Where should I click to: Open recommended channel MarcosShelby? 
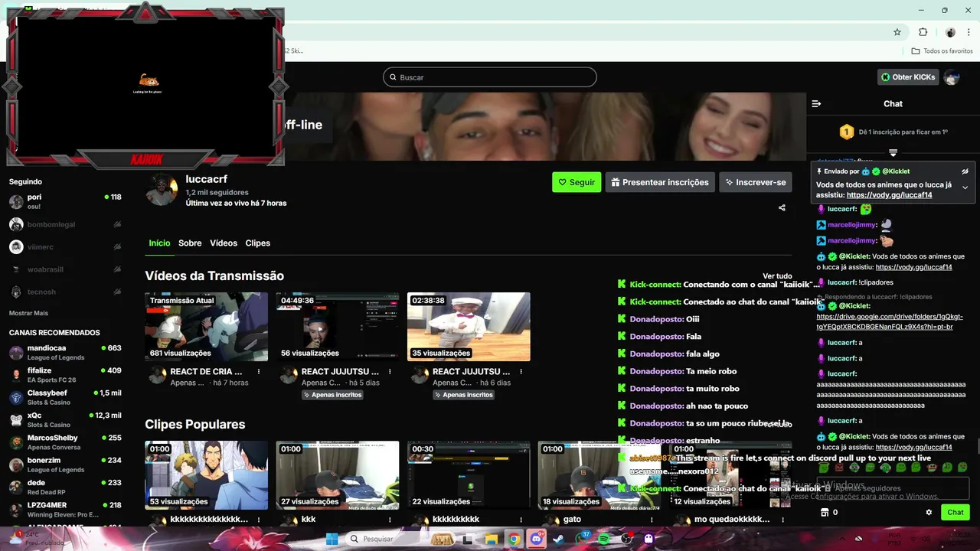[x=65, y=442]
